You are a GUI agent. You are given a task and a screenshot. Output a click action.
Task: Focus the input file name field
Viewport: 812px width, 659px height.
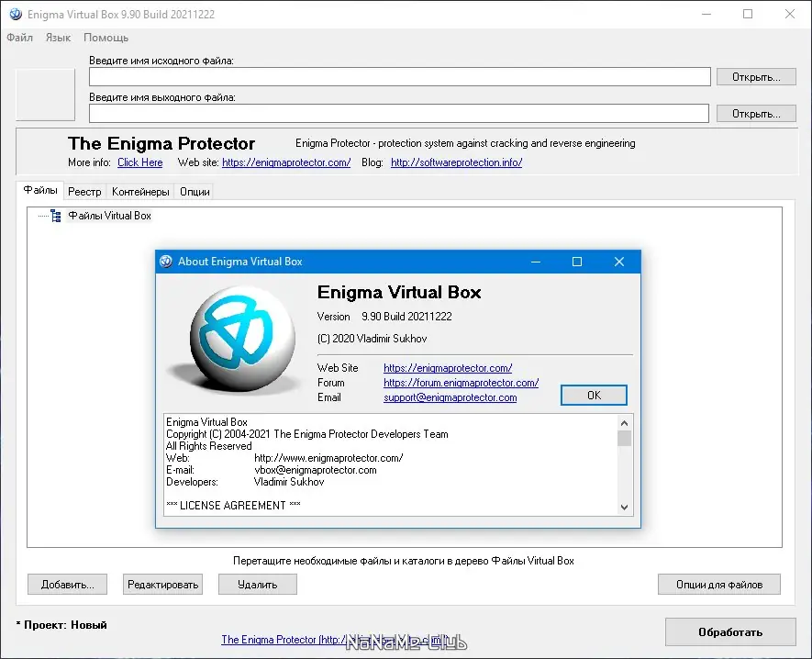[x=400, y=77]
